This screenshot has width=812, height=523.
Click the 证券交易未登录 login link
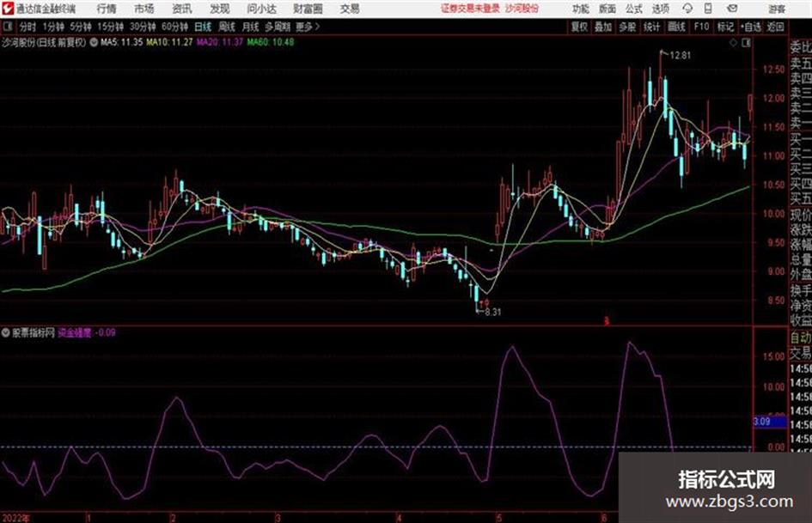click(x=470, y=9)
